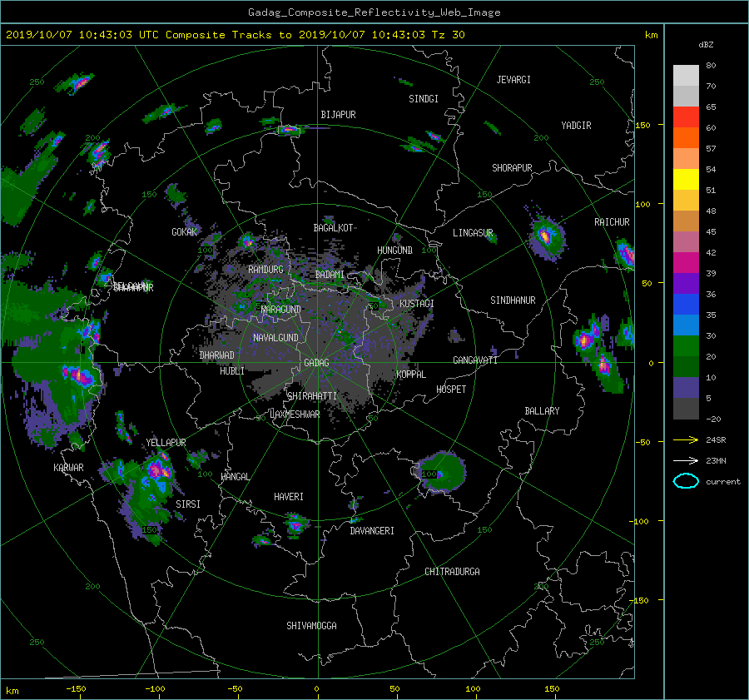749x700 pixels.
Task: Click the NAVALGUND city label
Action: [275, 338]
